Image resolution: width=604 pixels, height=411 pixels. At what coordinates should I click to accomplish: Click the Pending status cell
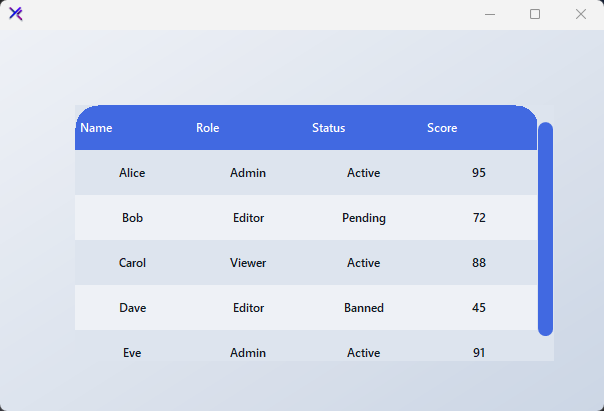[x=364, y=218]
